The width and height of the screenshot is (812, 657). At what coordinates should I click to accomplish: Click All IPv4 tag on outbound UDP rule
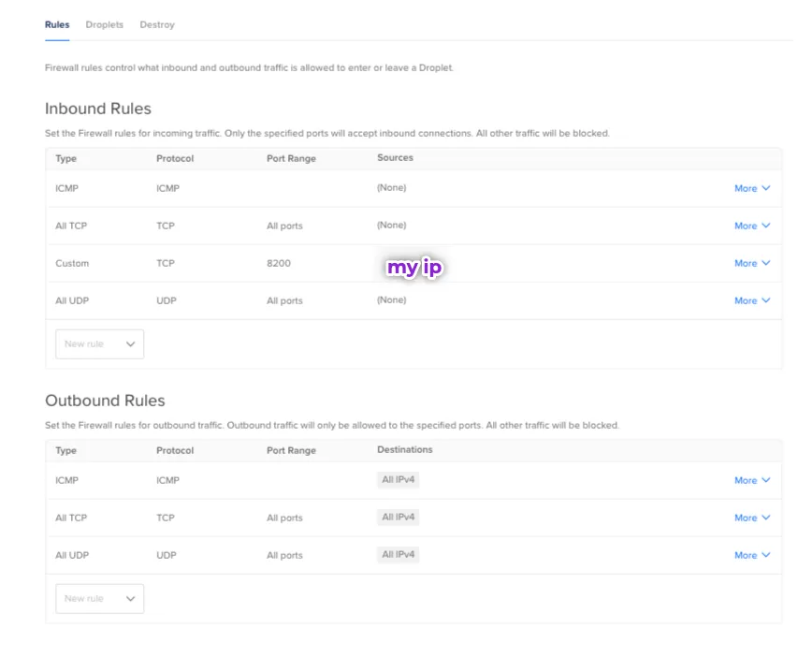click(399, 554)
